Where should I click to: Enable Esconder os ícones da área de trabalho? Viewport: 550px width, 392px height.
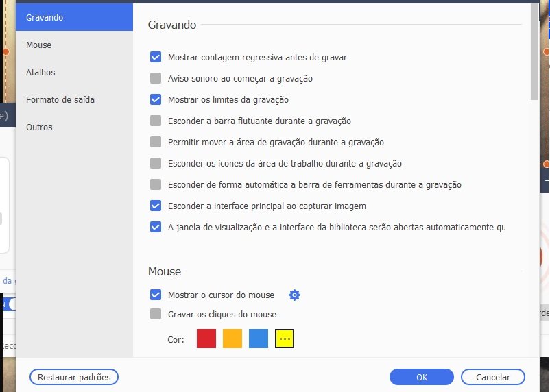[x=156, y=163]
